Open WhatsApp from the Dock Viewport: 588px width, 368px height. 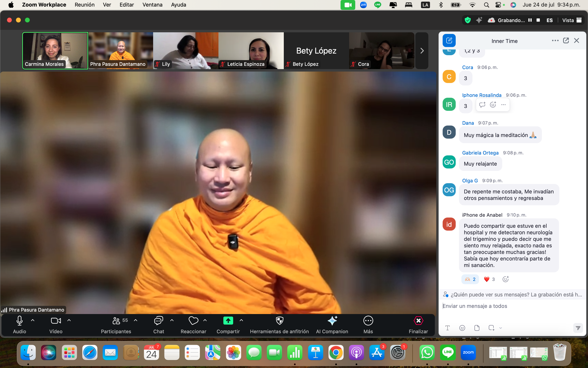click(x=427, y=352)
